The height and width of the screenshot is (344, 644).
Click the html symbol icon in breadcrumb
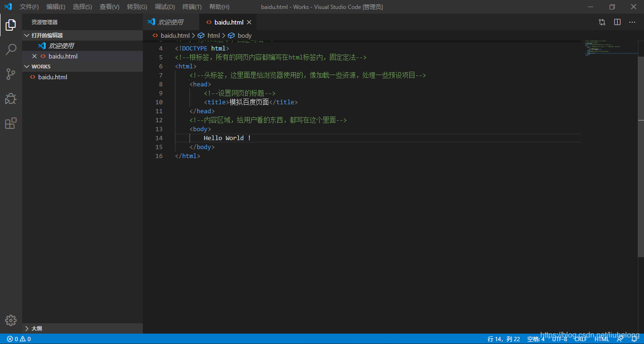click(201, 35)
